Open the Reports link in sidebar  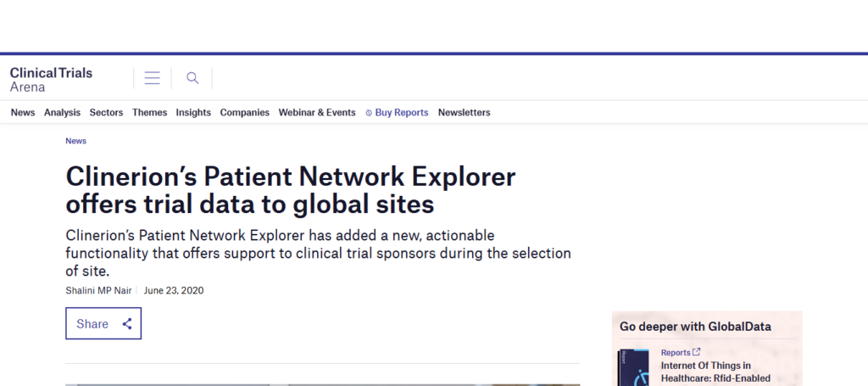(x=676, y=352)
